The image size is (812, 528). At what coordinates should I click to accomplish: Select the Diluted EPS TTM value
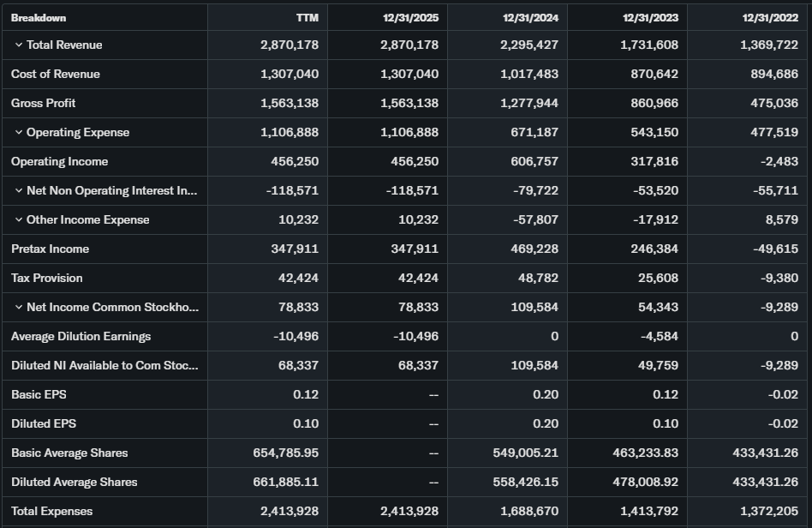(x=305, y=423)
